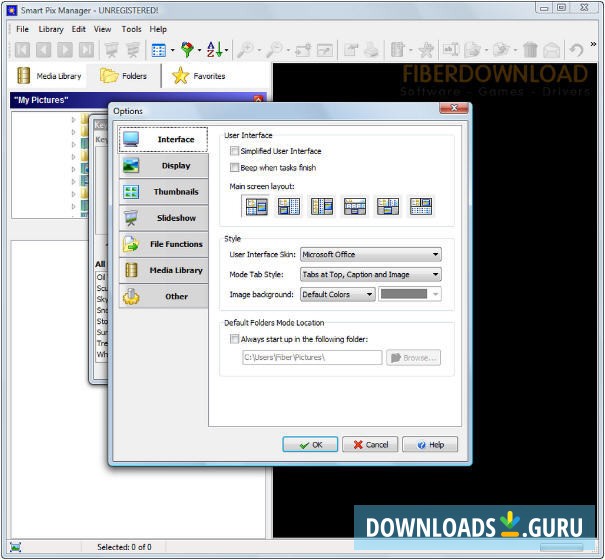Open the Mode Tab Style dropdown

371,274
